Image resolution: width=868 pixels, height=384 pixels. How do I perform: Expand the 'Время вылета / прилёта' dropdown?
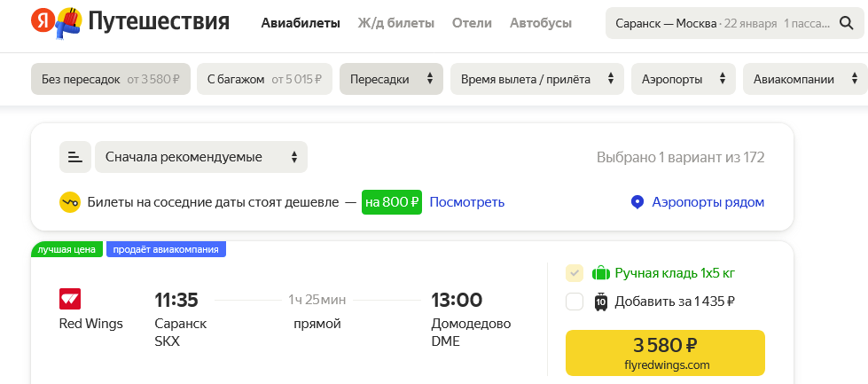(x=536, y=79)
